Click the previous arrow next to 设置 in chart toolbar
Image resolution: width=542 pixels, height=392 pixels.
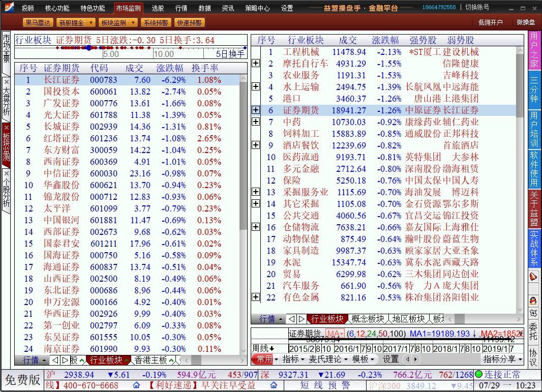click(408, 359)
